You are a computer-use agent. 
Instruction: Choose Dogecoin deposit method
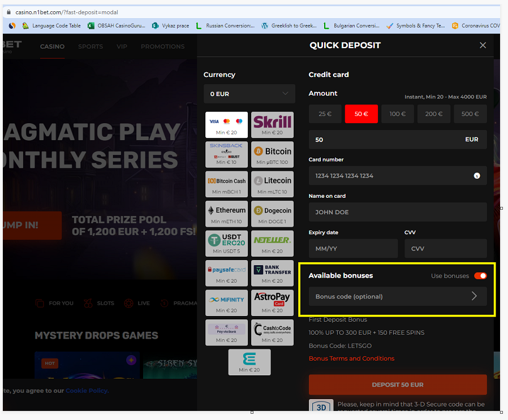pyautogui.click(x=272, y=213)
